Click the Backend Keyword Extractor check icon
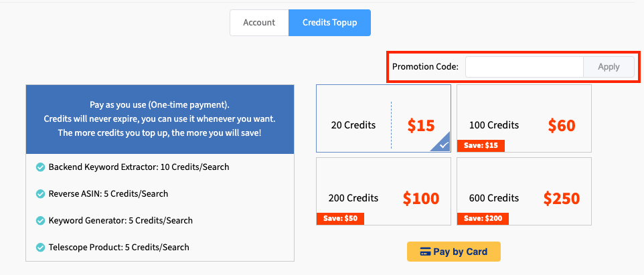Screen dimensions: 644x275 (40, 167)
